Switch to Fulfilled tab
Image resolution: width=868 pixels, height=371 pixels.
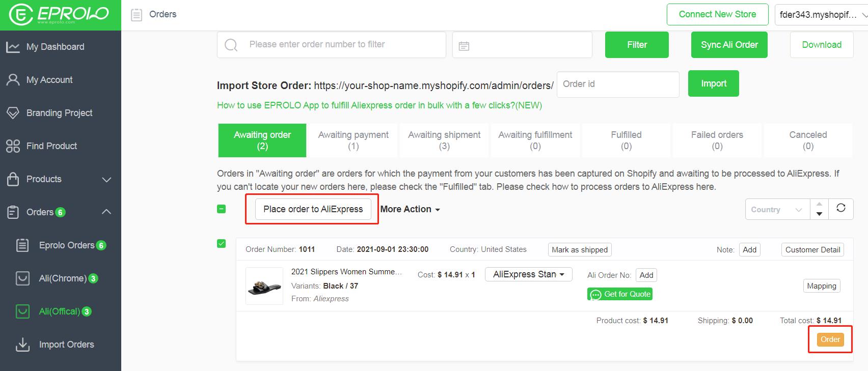(627, 140)
